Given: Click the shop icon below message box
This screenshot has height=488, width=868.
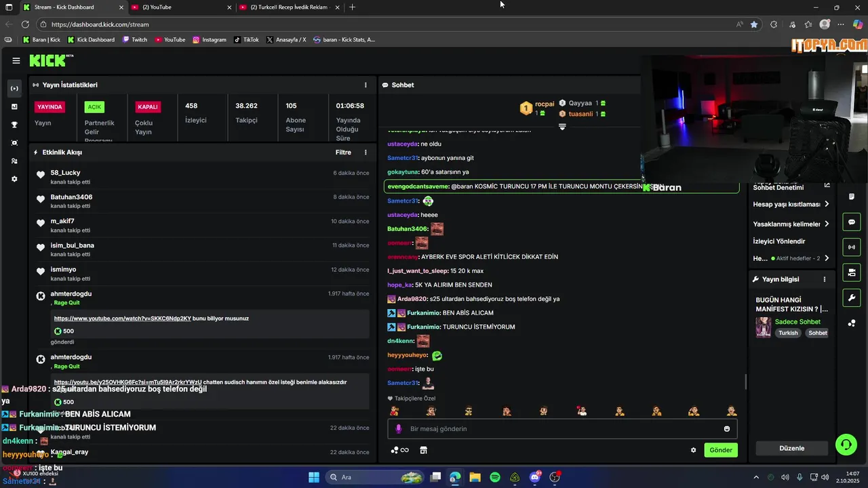Looking at the screenshot, I should coord(423,450).
